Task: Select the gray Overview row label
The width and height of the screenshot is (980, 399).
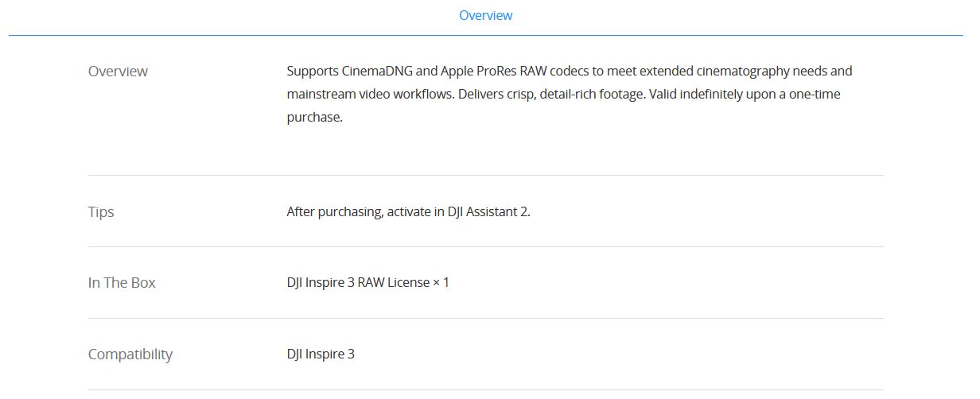Action: pyautogui.click(x=118, y=71)
